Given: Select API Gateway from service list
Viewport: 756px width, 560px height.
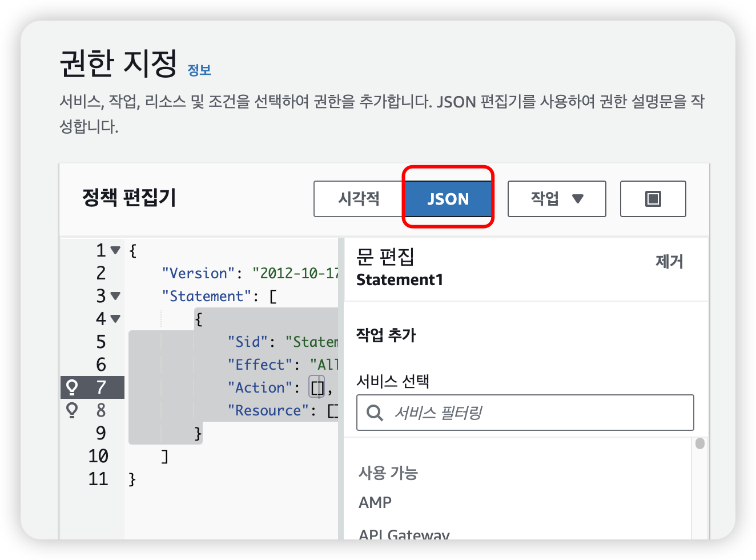Looking at the screenshot, I should tap(404, 534).
